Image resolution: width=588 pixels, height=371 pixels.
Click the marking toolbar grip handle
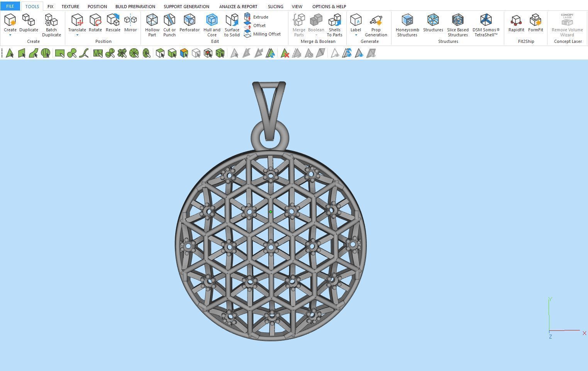(2, 53)
